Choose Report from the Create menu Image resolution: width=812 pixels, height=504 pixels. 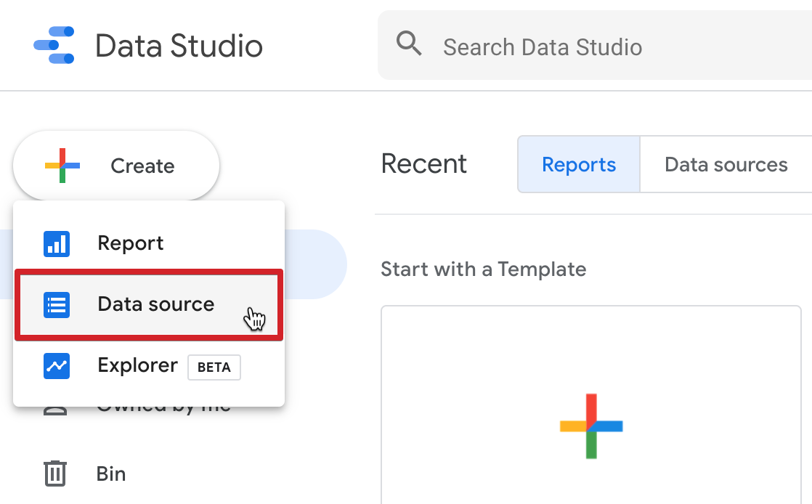[x=149, y=243]
